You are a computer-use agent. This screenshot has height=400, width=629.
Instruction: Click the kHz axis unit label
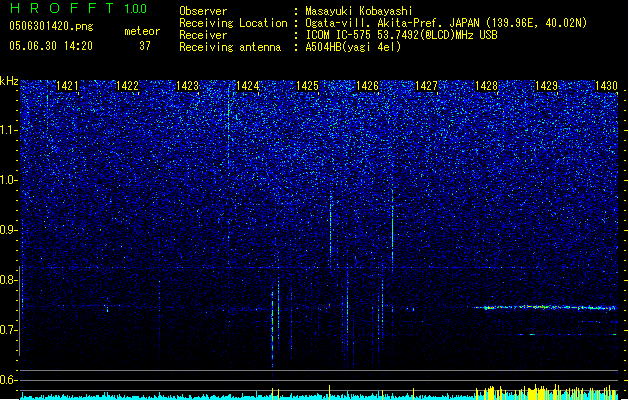[9, 81]
